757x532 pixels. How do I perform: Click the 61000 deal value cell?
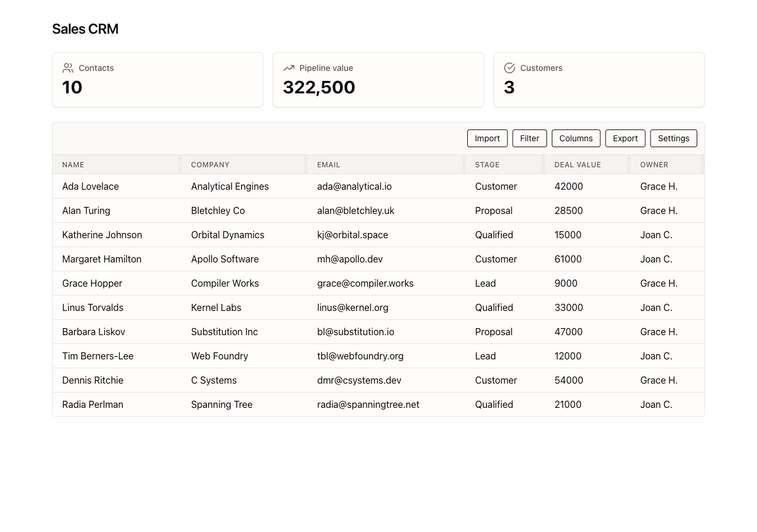pos(588,259)
